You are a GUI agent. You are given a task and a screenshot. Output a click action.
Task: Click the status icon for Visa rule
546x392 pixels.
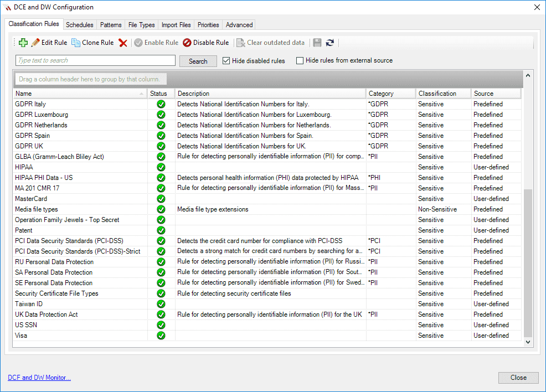click(161, 336)
